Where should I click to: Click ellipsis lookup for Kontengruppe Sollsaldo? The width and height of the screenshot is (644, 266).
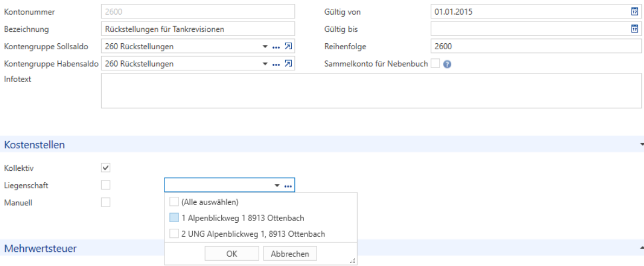coord(276,47)
